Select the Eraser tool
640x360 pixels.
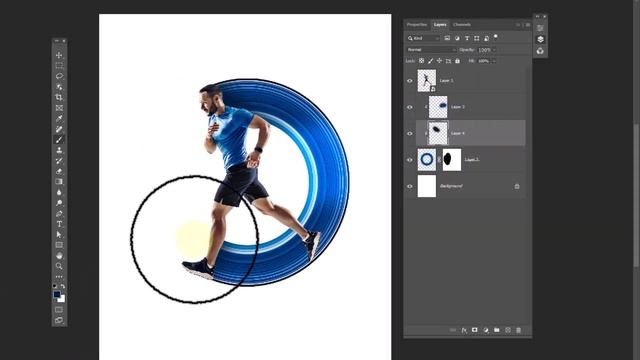[59, 171]
